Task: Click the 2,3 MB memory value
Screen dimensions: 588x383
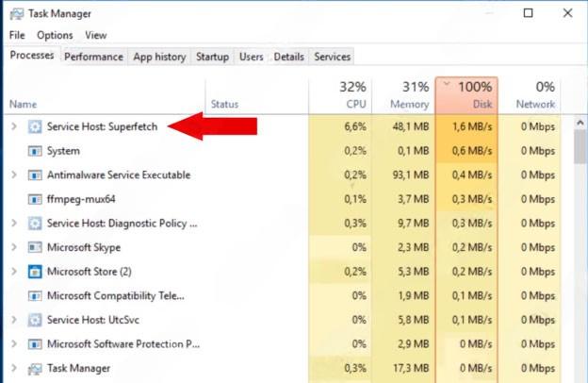Action: coord(414,247)
